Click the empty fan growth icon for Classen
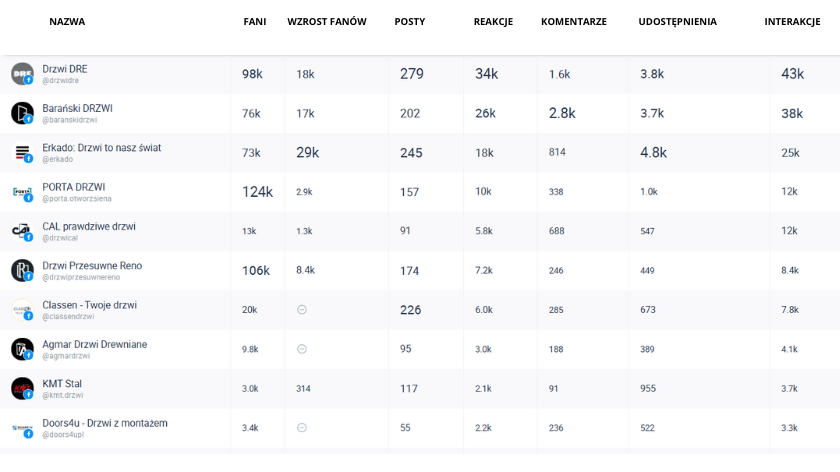Screen dimensions: 840x472 pyautogui.click(x=302, y=310)
